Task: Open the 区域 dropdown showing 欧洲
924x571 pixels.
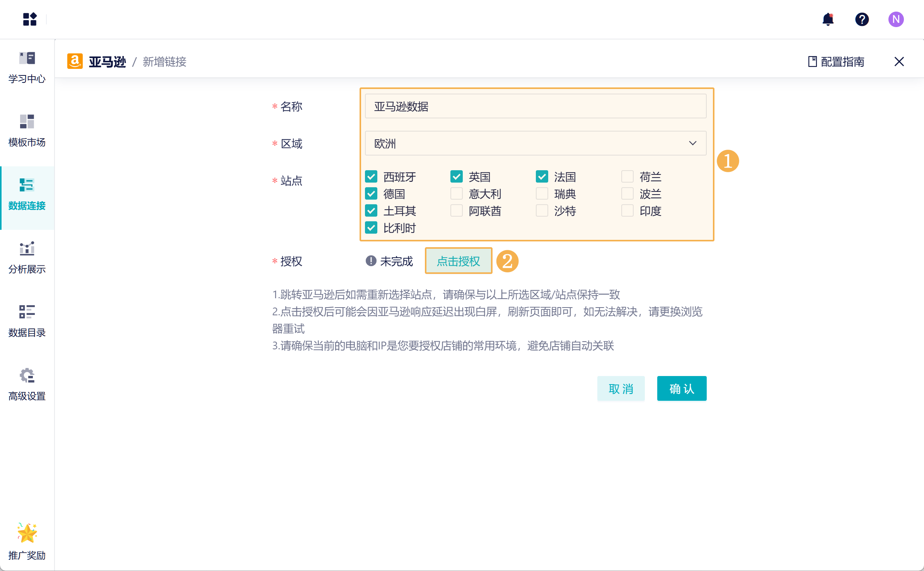Action: tap(535, 143)
